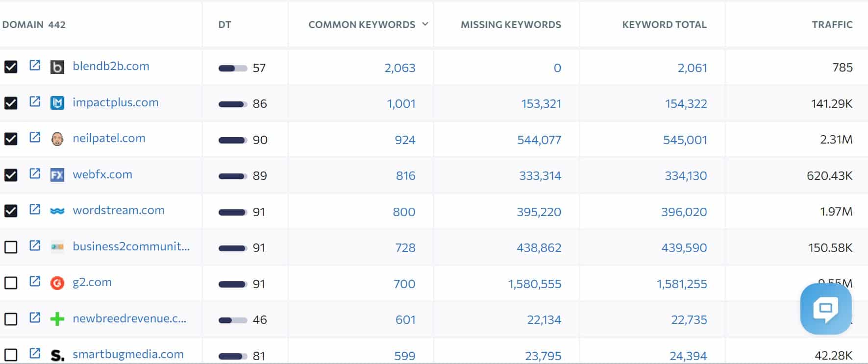Click DT bar for smartbugmedia.com (81)
868x364 pixels.
[233, 356]
